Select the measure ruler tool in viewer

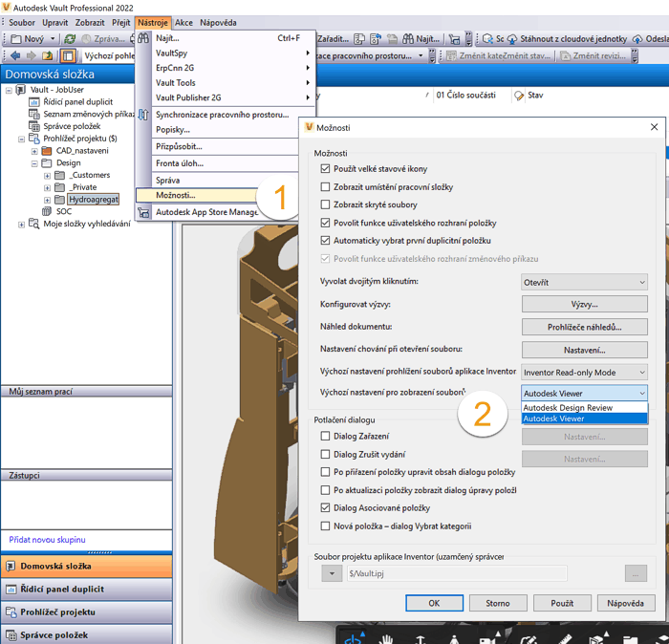564,639
